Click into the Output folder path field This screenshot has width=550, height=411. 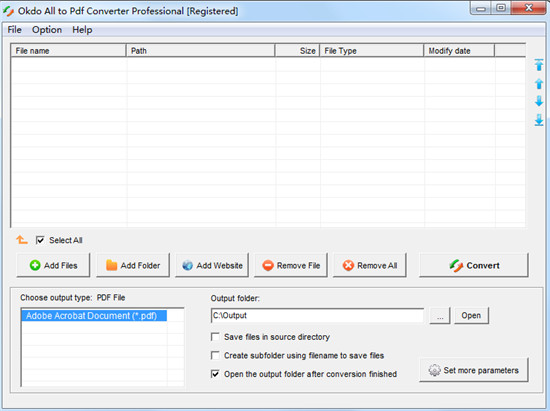pos(317,316)
